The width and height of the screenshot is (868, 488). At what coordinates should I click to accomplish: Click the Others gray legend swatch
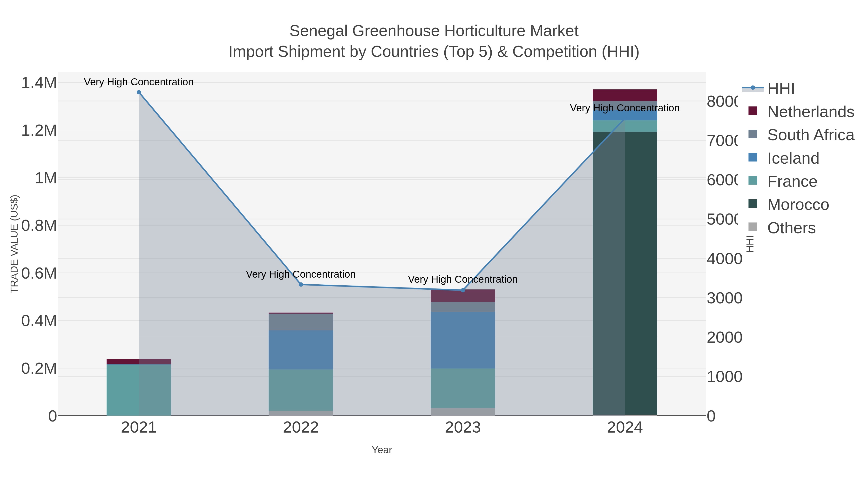click(753, 227)
